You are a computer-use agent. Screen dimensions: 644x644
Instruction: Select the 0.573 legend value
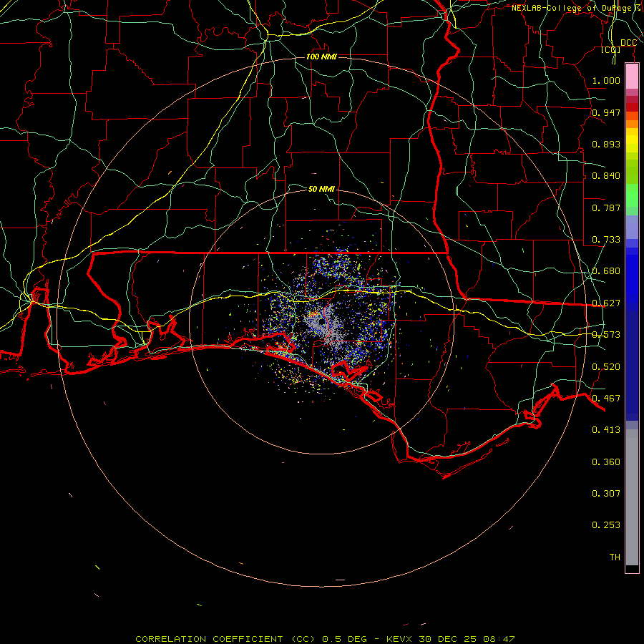pyautogui.click(x=606, y=335)
